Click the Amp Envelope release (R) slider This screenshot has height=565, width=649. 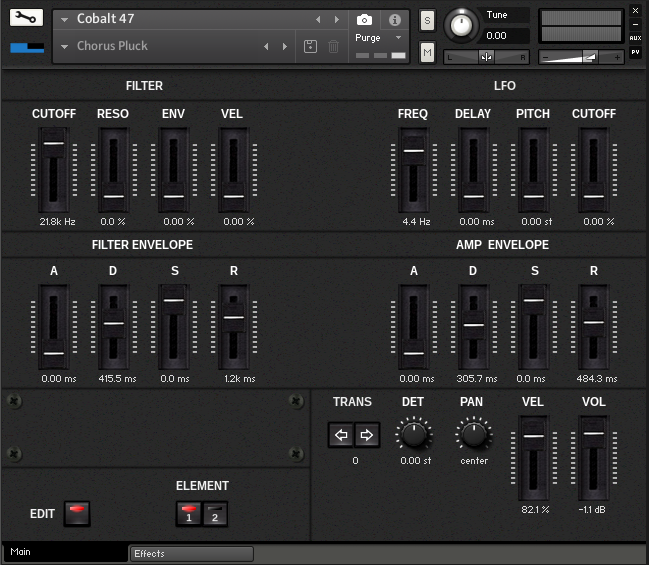coord(594,327)
